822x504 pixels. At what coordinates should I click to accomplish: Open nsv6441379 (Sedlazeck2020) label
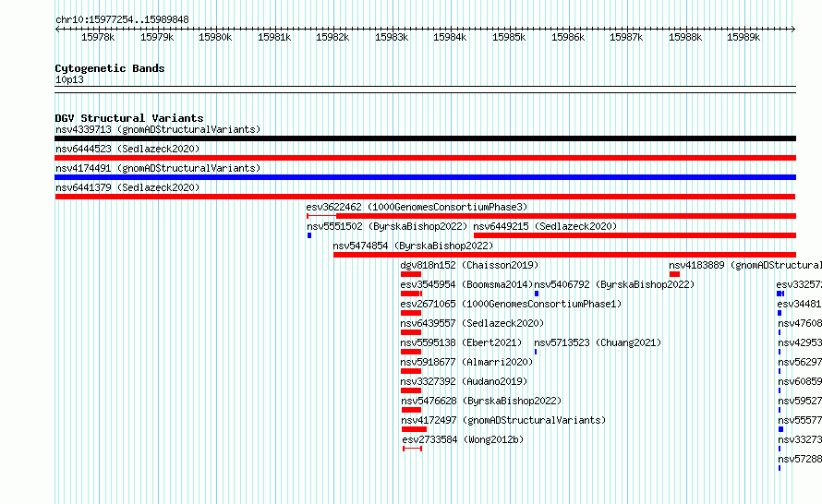[x=127, y=187]
